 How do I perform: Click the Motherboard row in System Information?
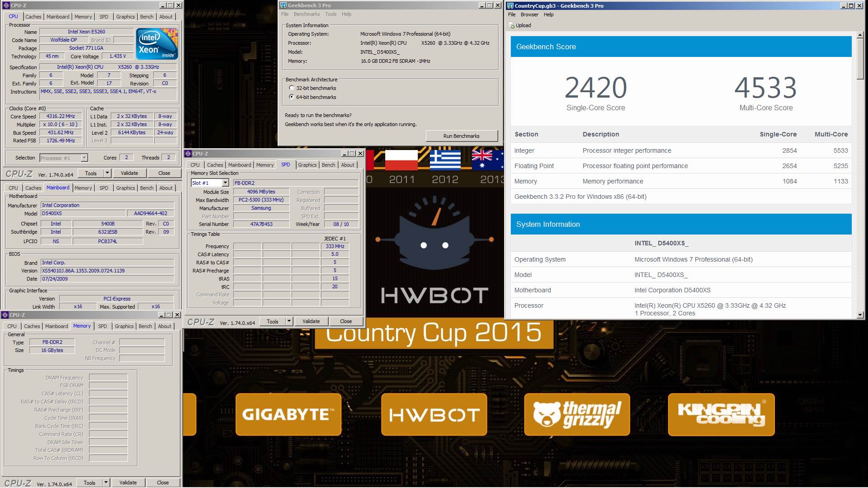point(681,290)
